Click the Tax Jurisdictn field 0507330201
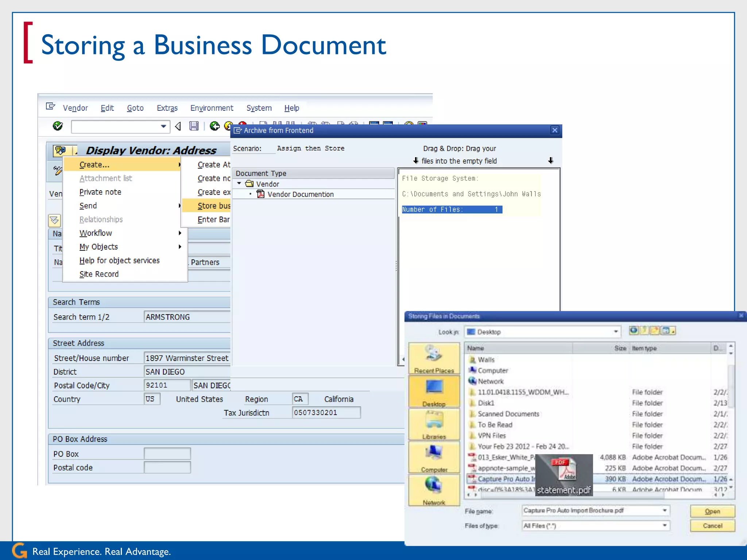Image resolution: width=747 pixels, height=560 pixels. click(x=326, y=412)
